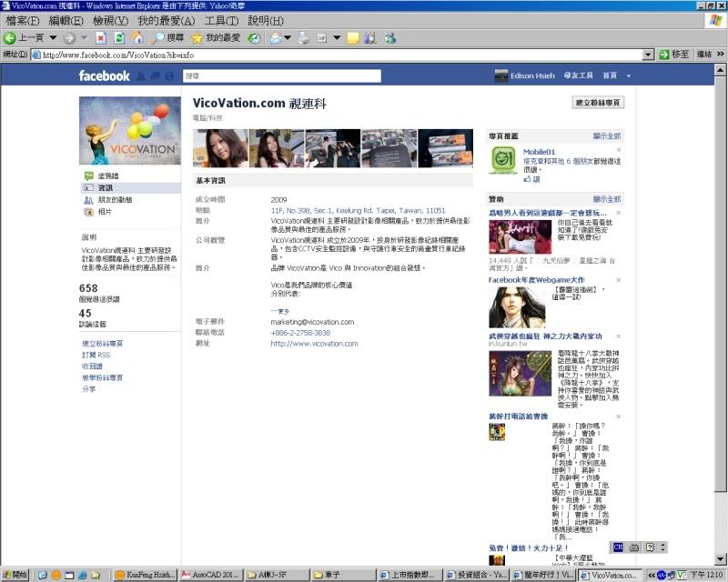Print the page using printer icon
The width and height of the screenshot is (728, 582).
pyautogui.click(x=304, y=38)
